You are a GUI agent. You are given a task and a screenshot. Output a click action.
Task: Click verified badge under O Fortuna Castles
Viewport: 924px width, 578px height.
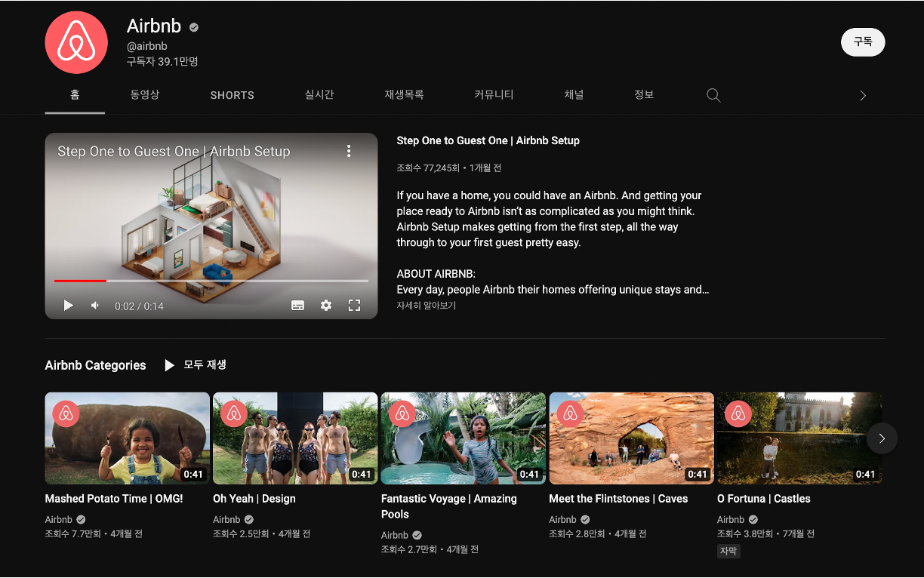point(753,519)
